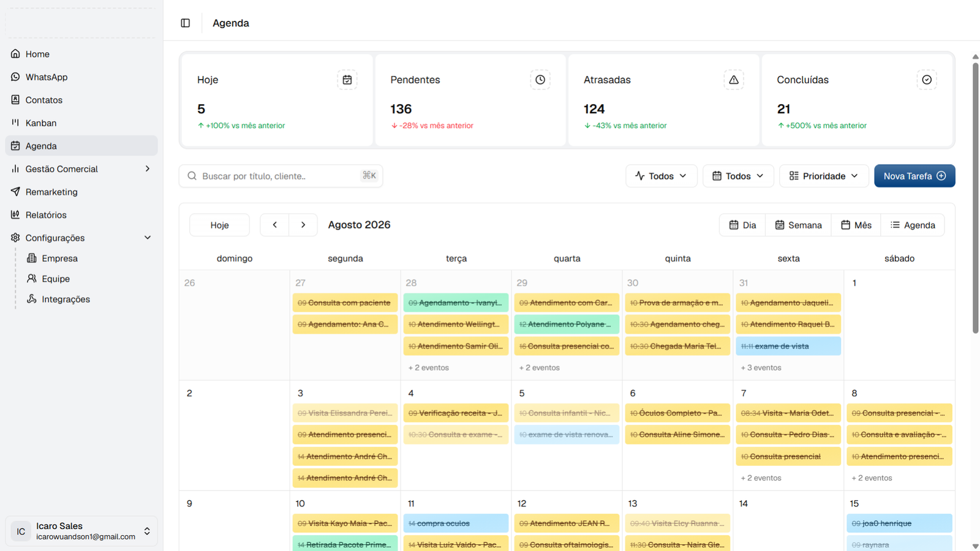Click the search by title or client field
This screenshot has width=980, height=551.
tap(281, 176)
